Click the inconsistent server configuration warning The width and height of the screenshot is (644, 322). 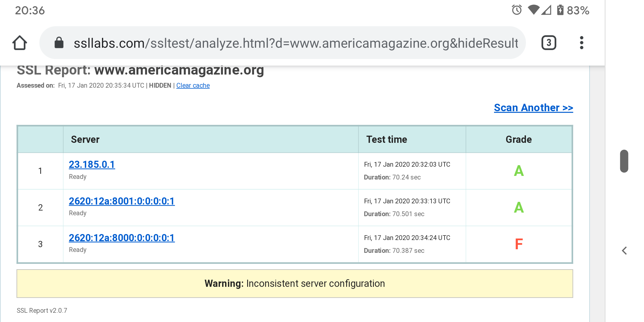coord(295,284)
